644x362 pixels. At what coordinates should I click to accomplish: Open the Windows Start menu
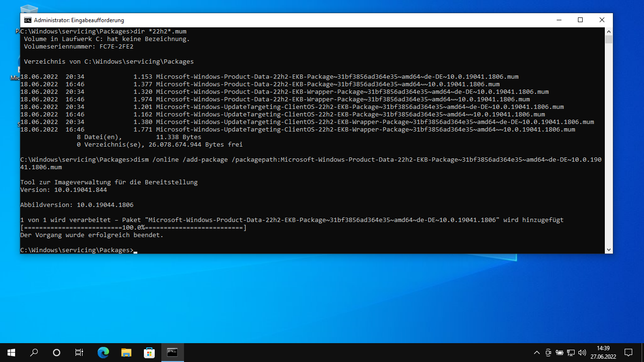point(11,352)
